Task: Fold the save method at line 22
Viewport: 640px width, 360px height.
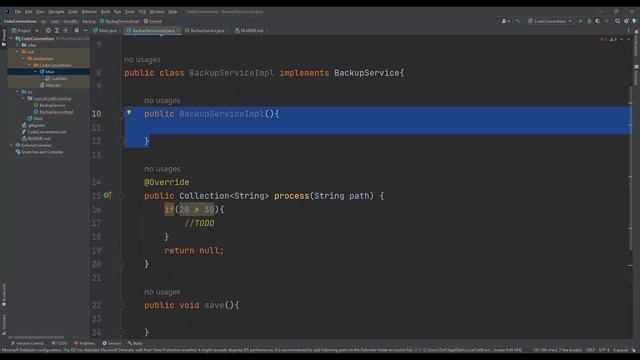Action: coord(121,305)
